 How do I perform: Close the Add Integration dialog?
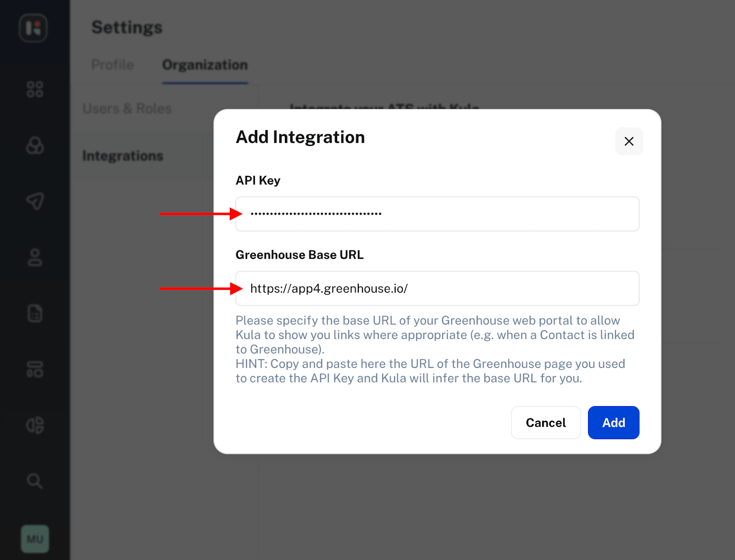click(629, 141)
